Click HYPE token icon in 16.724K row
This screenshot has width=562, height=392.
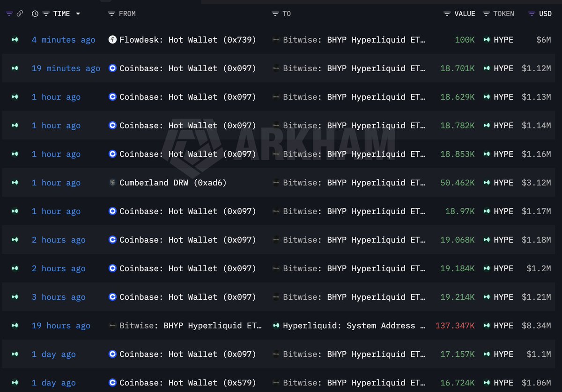point(487,383)
